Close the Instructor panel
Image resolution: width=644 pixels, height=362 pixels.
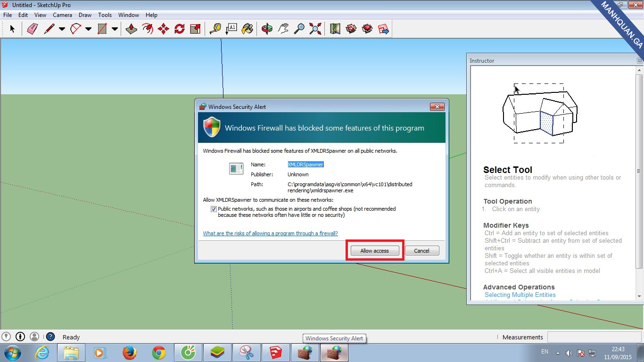640,61
